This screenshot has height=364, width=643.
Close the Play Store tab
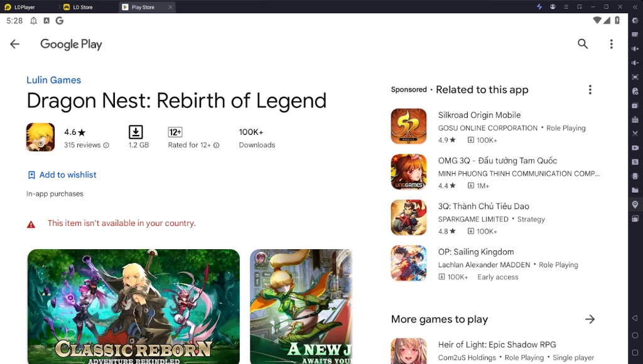click(x=170, y=7)
